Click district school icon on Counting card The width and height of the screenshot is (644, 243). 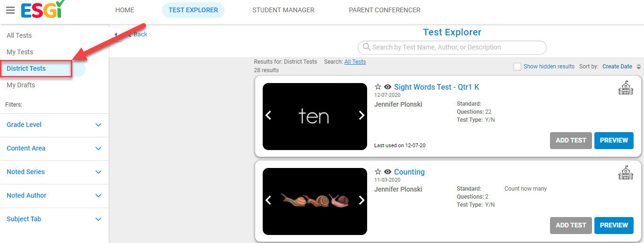coord(626,173)
